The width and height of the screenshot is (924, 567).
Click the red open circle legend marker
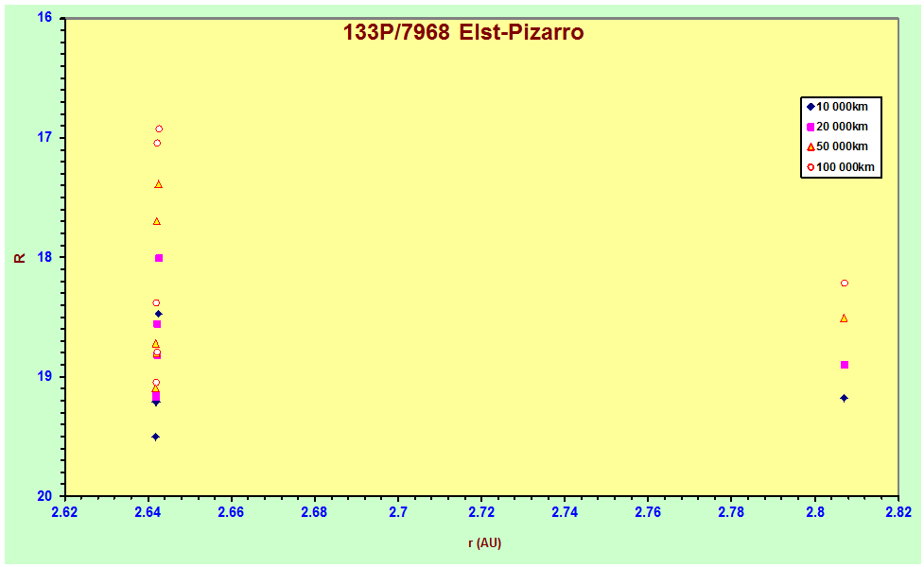811,167
